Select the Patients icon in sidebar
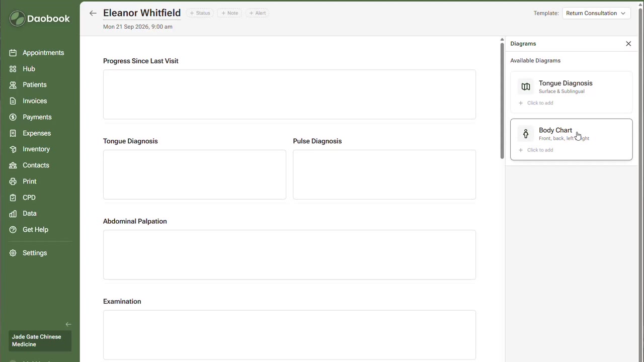The width and height of the screenshot is (644, 362). [13, 85]
